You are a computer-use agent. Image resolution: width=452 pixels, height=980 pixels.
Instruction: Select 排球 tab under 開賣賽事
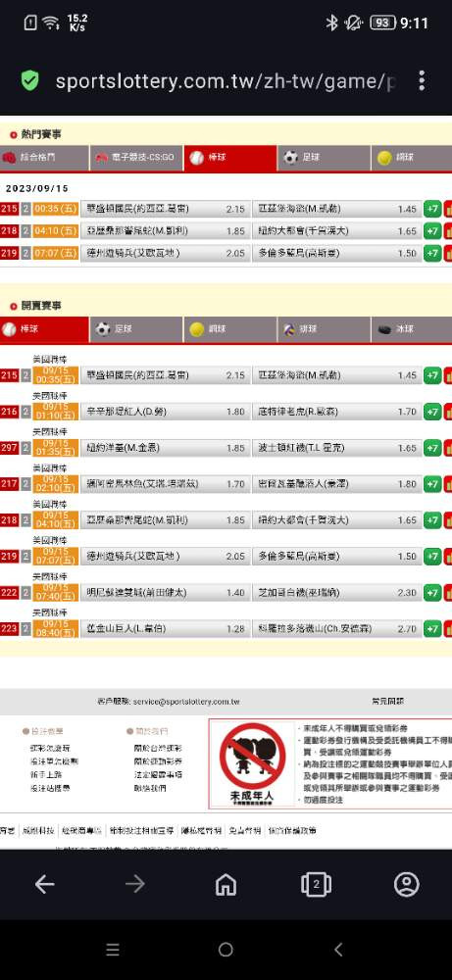(x=324, y=328)
